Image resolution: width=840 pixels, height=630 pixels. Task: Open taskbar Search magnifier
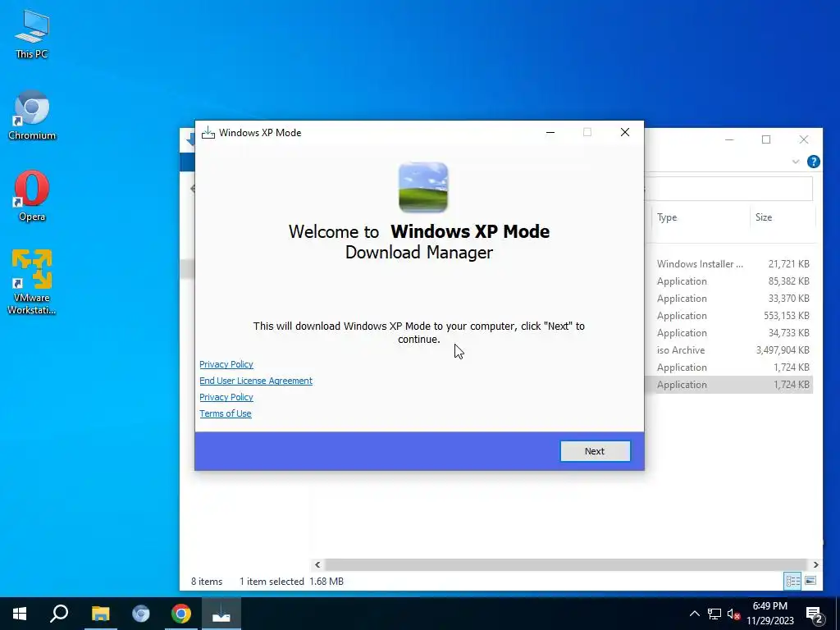click(59, 614)
